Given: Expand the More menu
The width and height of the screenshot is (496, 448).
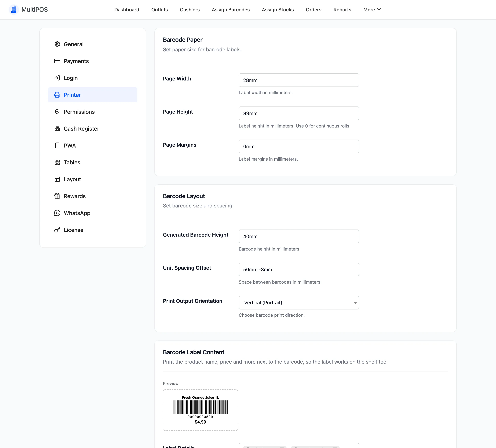Looking at the screenshot, I should click(372, 10).
